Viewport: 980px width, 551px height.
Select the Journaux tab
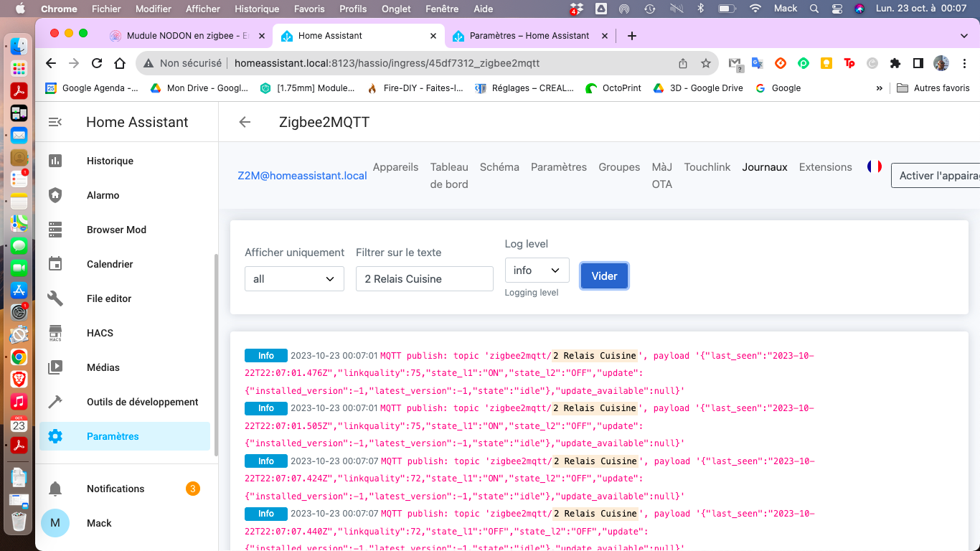pyautogui.click(x=765, y=166)
